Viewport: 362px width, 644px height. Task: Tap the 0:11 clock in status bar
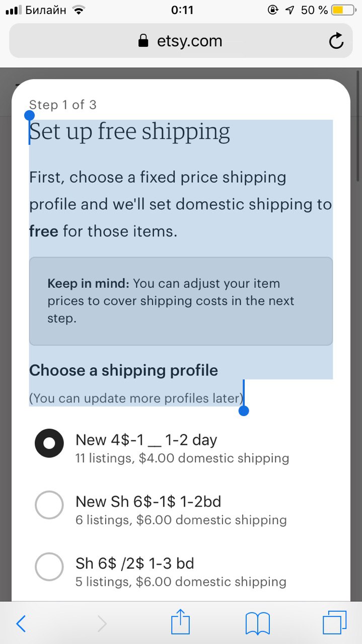pos(182,10)
